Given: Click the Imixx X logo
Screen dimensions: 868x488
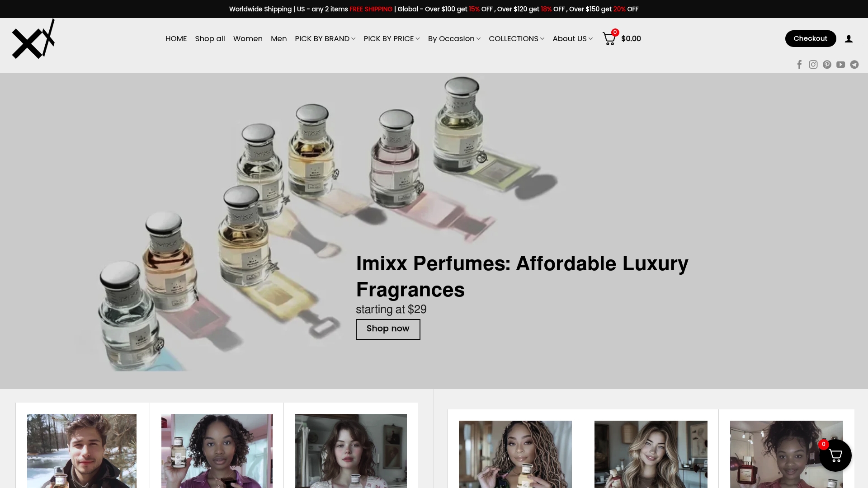Looking at the screenshot, I should coord(33,39).
